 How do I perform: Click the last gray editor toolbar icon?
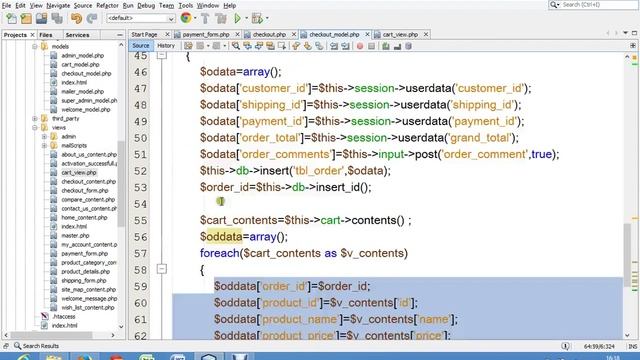(408, 46)
